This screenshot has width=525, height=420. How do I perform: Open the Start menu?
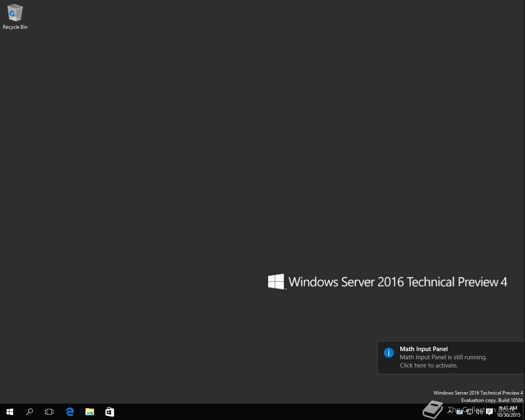click(10, 412)
